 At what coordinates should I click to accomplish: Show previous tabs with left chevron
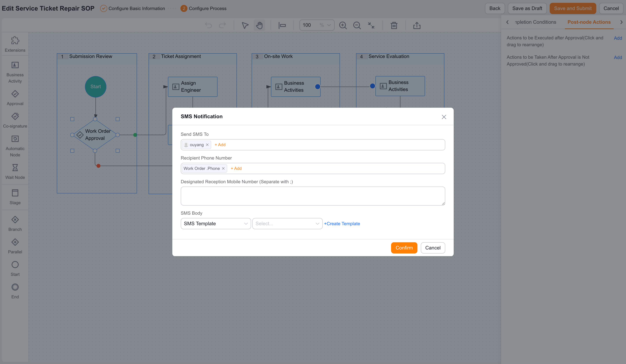tap(507, 22)
